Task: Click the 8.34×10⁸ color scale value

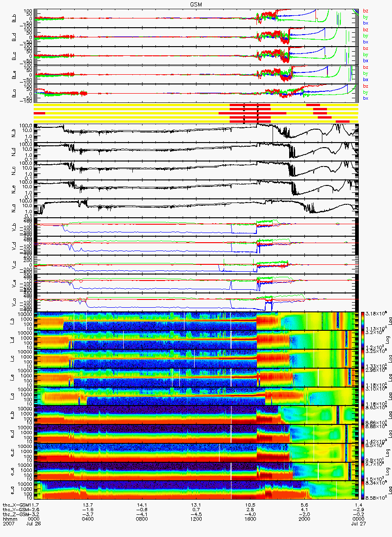Action: [375, 483]
